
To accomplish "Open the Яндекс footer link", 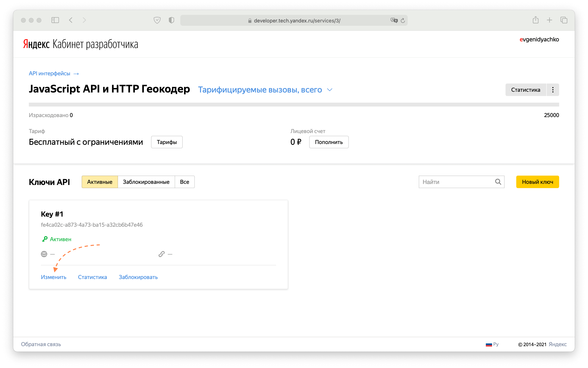I will pyautogui.click(x=558, y=344).
